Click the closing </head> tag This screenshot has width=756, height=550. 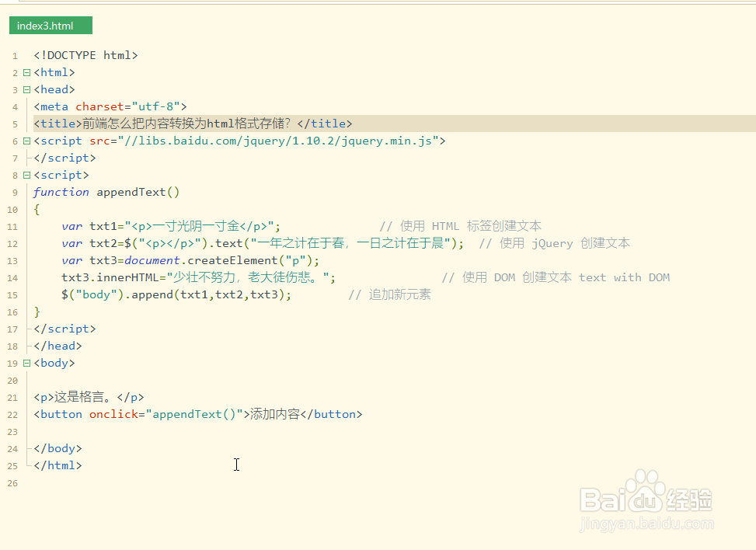57,346
